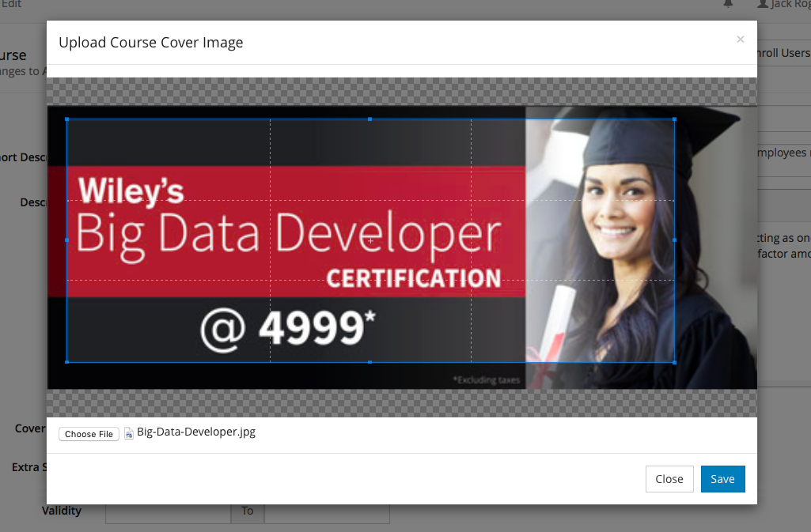Click the crop box bottom-middle edge handle
Screen dimensions: 811x532
coord(369,362)
